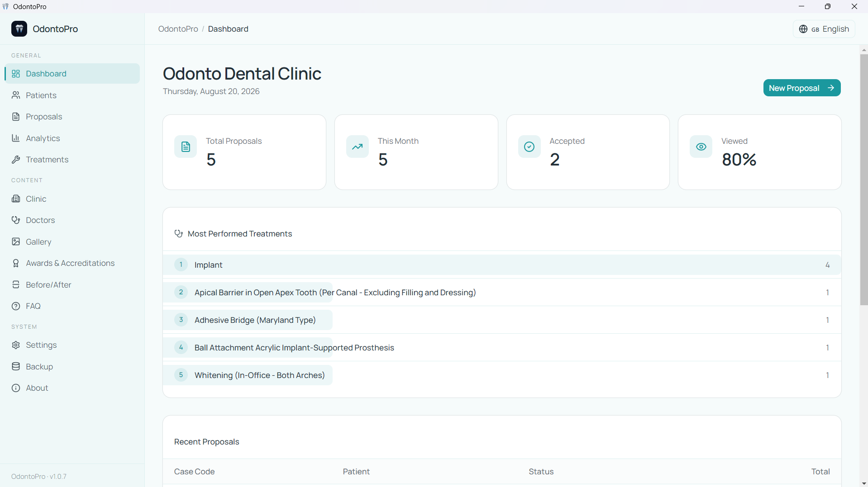Click the About info icon
The height and width of the screenshot is (487, 868).
pyautogui.click(x=16, y=388)
